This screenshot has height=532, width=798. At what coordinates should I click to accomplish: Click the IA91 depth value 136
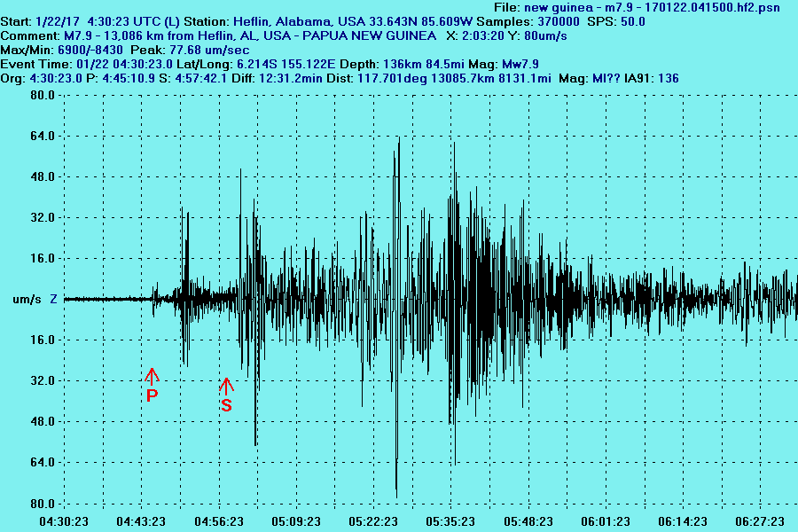click(669, 79)
